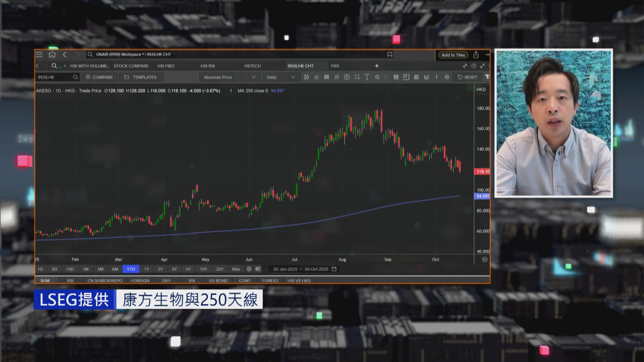
Task: Toggle the 1D interval button
Action: [41, 269]
